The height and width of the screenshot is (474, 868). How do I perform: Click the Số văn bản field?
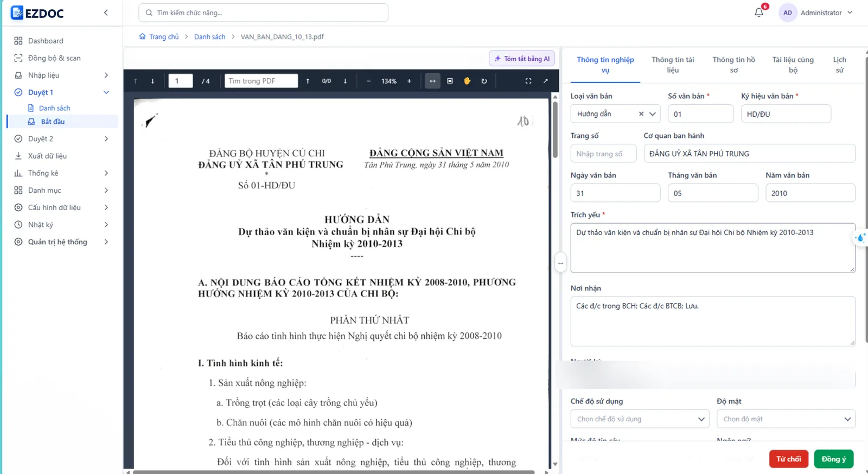tap(701, 114)
